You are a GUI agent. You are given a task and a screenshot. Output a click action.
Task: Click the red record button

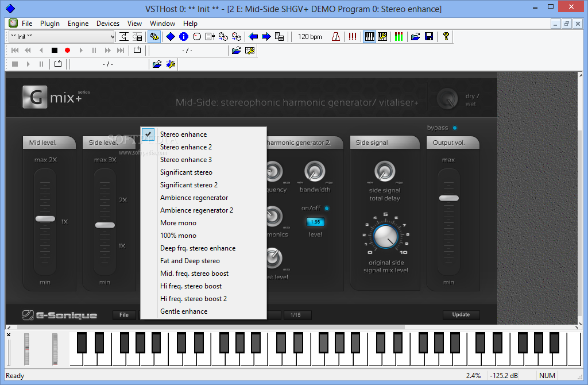pyautogui.click(x=68, y=51)
